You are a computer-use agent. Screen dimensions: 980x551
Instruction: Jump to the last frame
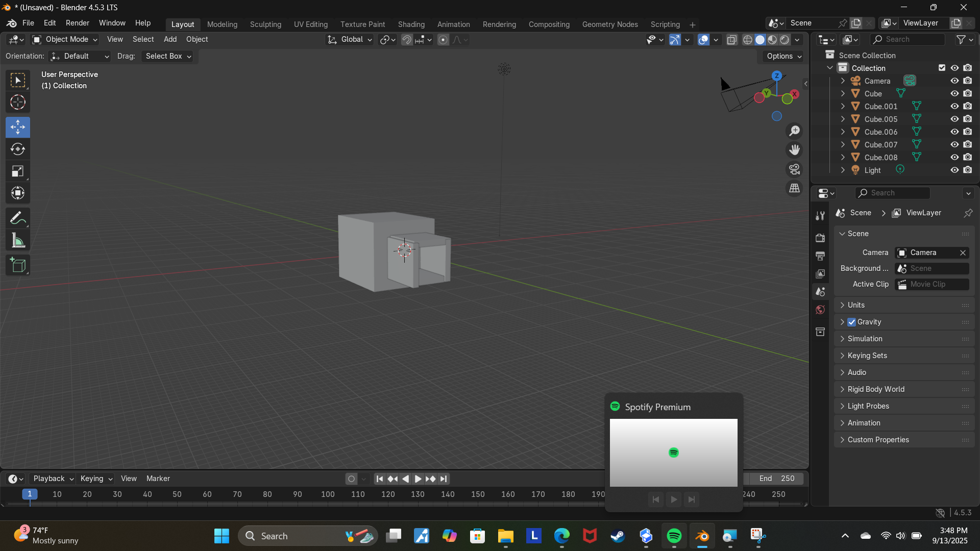coord(444,479)
